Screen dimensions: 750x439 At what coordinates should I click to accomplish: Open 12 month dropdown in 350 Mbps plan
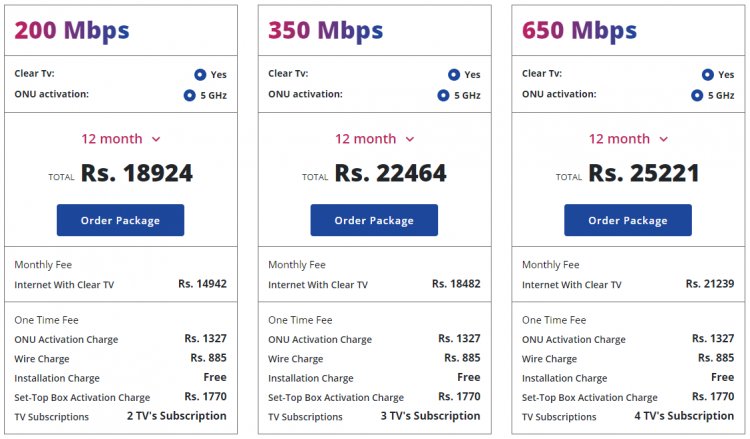point(374,139)
